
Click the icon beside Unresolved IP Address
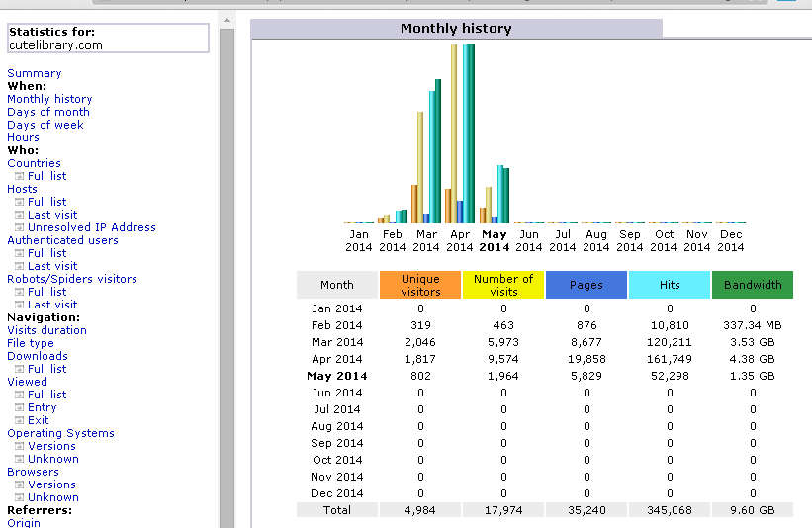pos(19,227)
